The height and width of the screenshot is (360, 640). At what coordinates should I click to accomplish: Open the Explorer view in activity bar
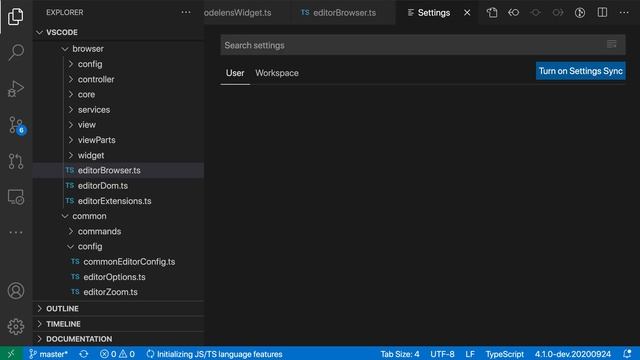pyautogui.click(x=16, y=17)
